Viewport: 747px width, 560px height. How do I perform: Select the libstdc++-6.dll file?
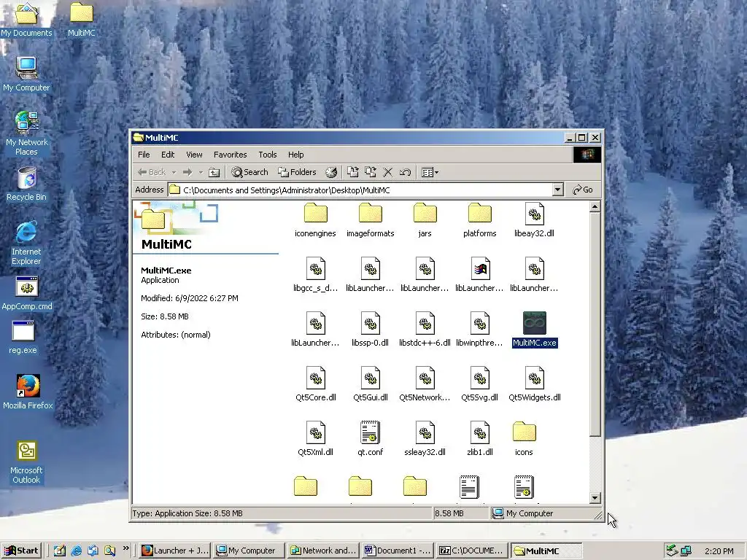point(425,330)
